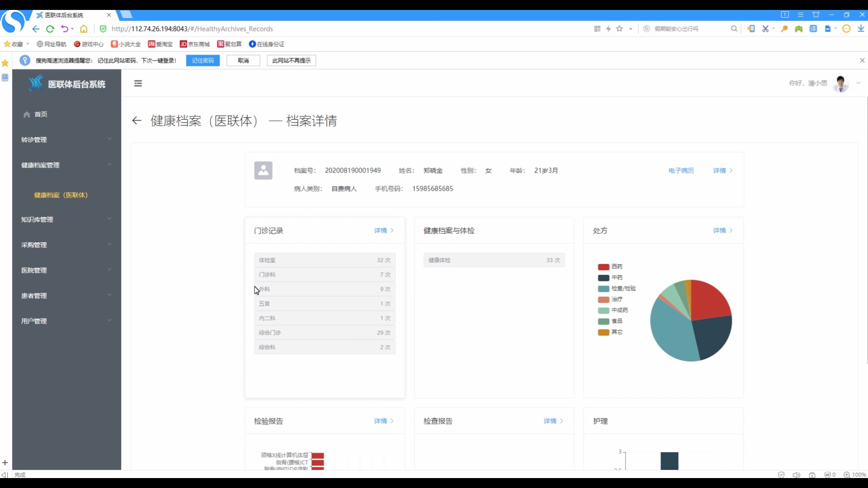Toggle 其它 legend orange swatch
Screen dimensions: 868x488
pos(604,333)
